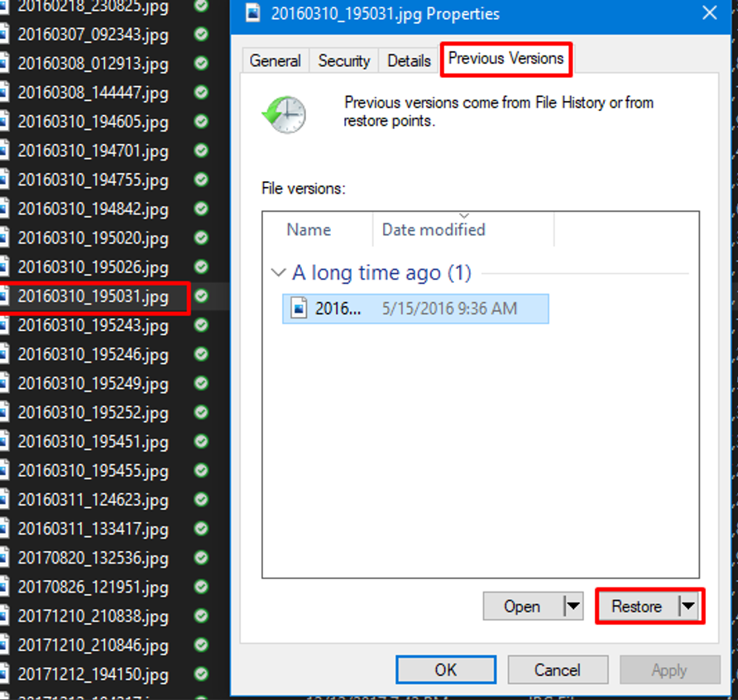Click the green checkmark beside 20171210_210838.jpg
The height and width of the screenshot is (700, 738).
(201, 616)
